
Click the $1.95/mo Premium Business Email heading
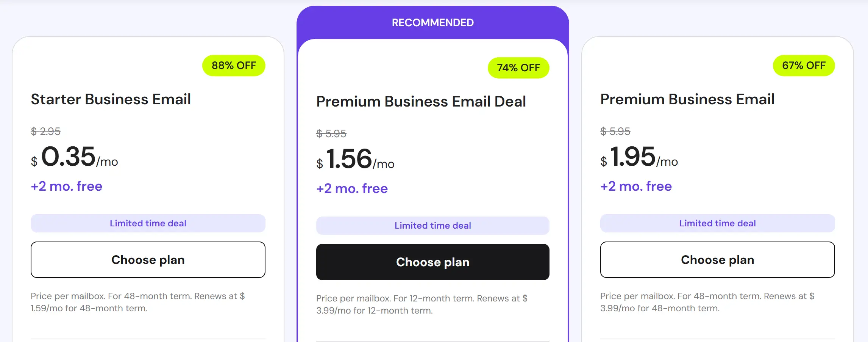687,99
